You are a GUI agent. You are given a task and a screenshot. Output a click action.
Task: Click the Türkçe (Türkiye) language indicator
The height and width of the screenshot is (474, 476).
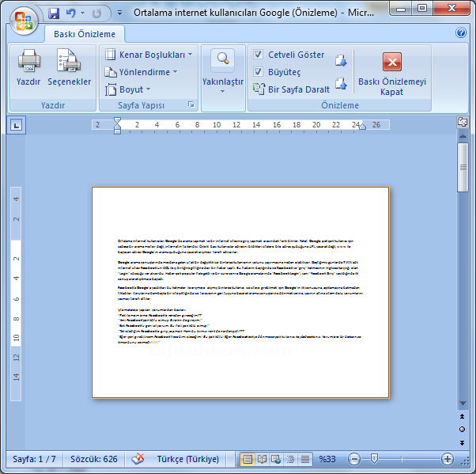(187, 459)
